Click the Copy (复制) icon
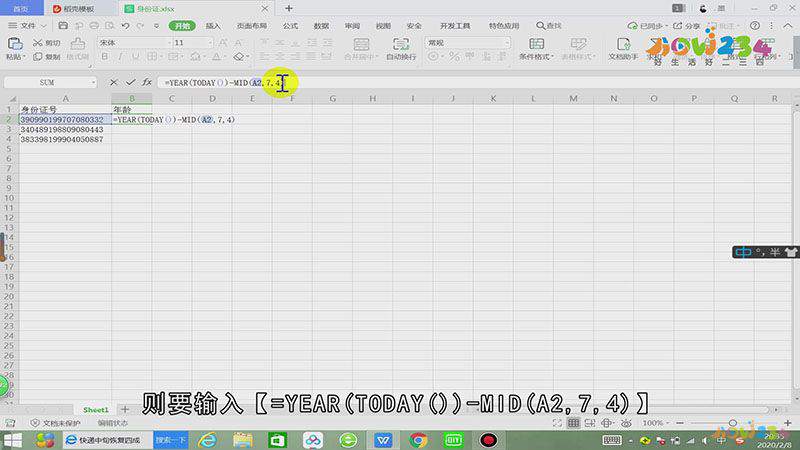The width and height of the screenshot is (800, 450). tap(38, 57)
